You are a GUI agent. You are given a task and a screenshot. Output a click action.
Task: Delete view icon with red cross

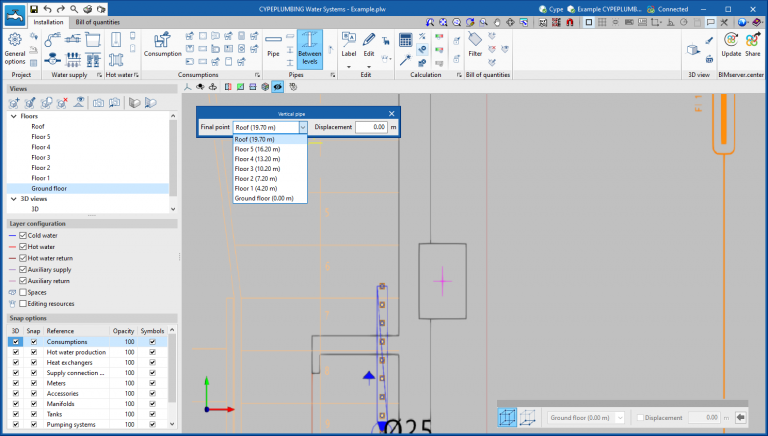pyautogui.click(x=62, y=103)
